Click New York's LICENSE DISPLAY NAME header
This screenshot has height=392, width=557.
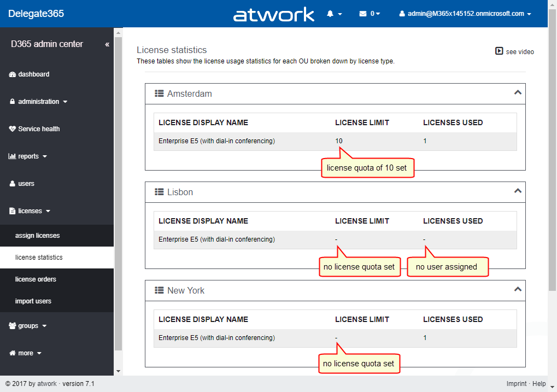click(203, 319)
